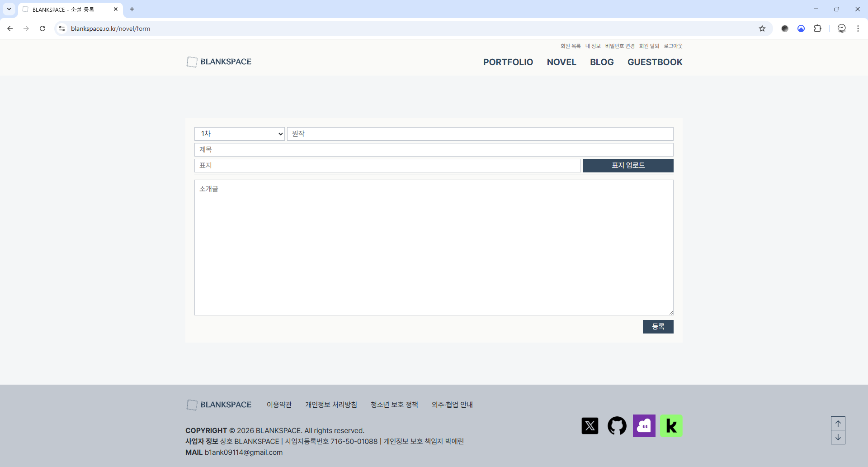Screen dimensions: 868x467
Task: Focus the 제목 input field
Action: [434, 150]
